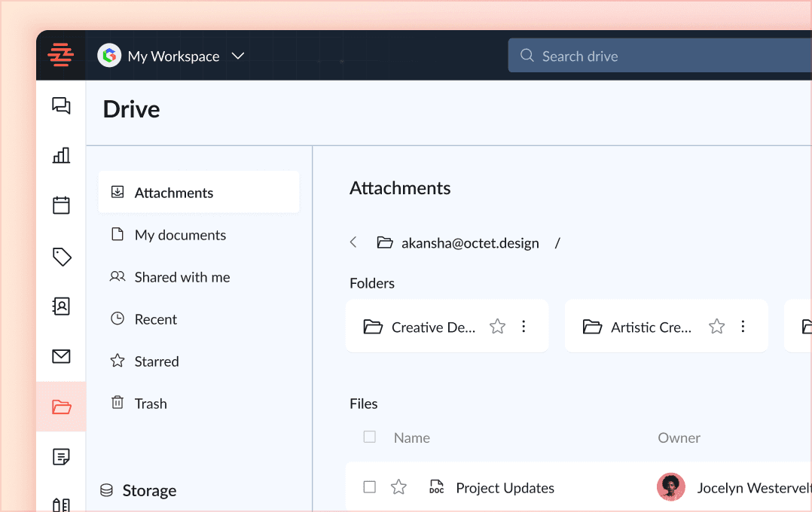Sort by the Owner column header
Viewport: 812px width, 512px height.
pyautogui.click(x=679, y=437)
